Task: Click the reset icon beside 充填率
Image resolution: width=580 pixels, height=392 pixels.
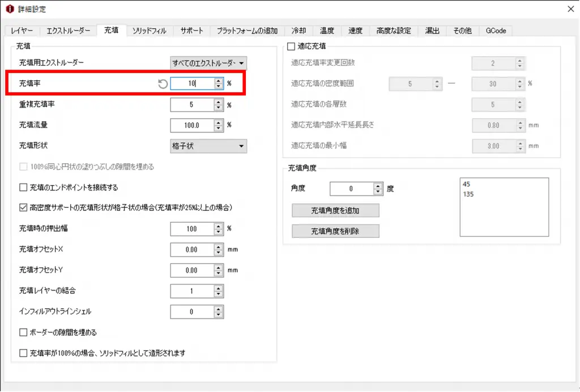Action: (x=163, y=84)
